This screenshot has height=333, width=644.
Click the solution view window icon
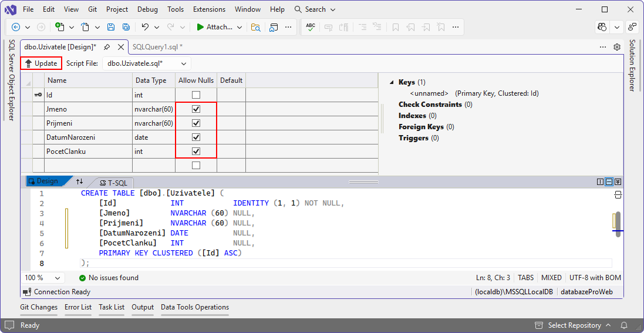point(274,27)
